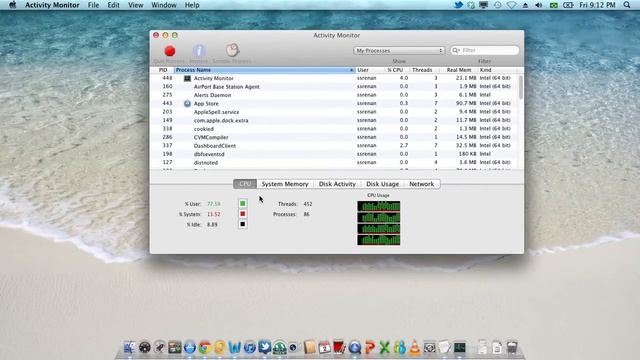This screenshot has width=640, height=360.
Task: Open the View menu
Action: pyautogui.click(x=136, y=5)
